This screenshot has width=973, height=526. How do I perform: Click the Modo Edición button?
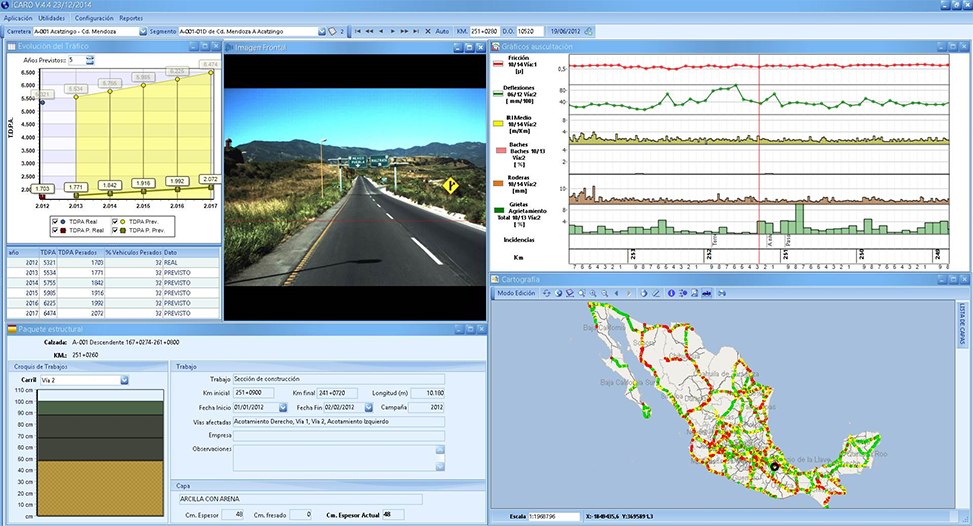click(x=516, y=293)
